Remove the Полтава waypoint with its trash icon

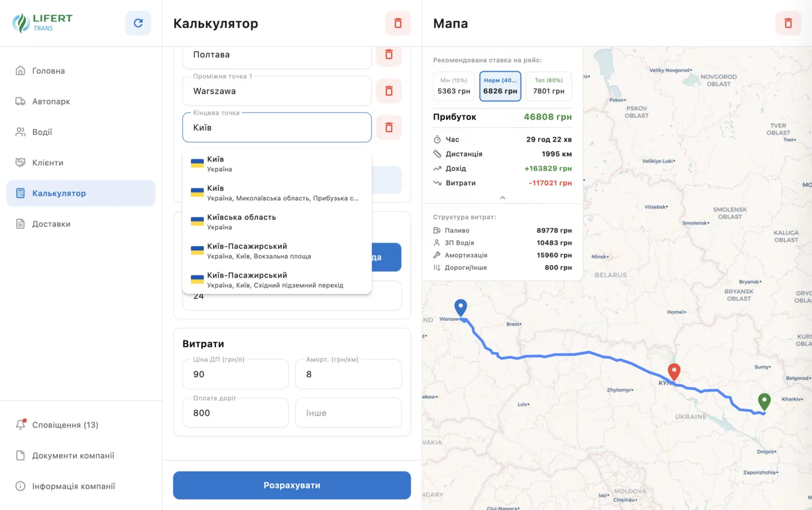point(389,54)
